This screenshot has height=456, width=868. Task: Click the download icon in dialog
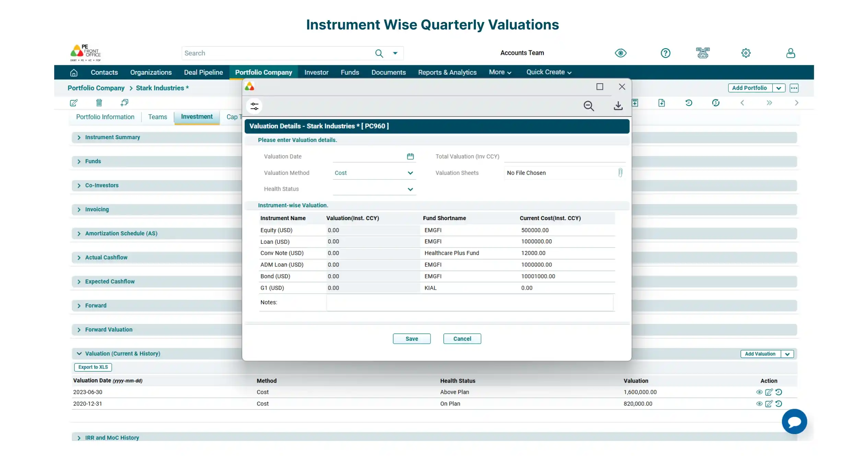point(618,106)
